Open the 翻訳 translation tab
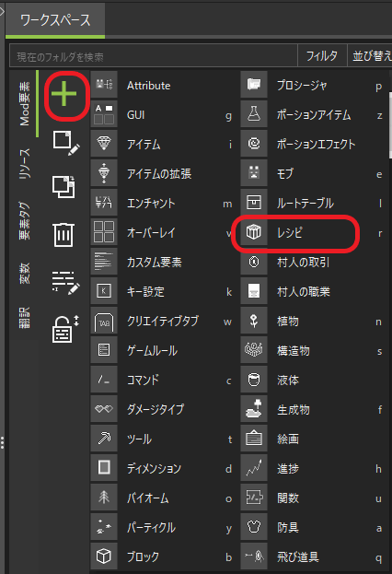Viewport: 392px width, 574px height. click(x=25, y=317)
